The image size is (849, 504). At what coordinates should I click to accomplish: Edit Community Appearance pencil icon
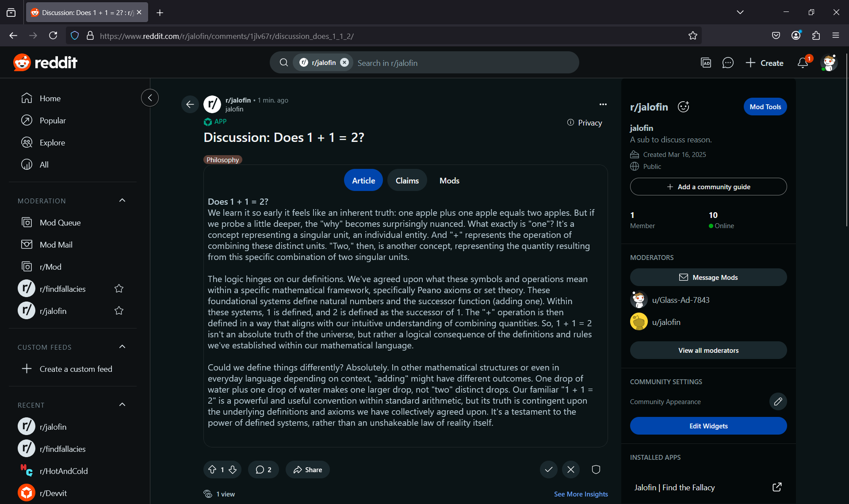click(778, 401)
